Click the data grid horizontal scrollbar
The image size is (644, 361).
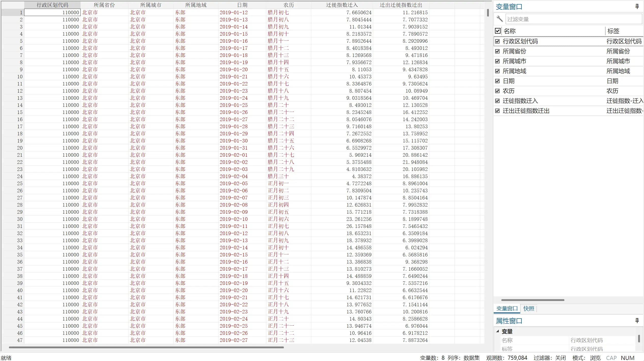pos(146,347)
